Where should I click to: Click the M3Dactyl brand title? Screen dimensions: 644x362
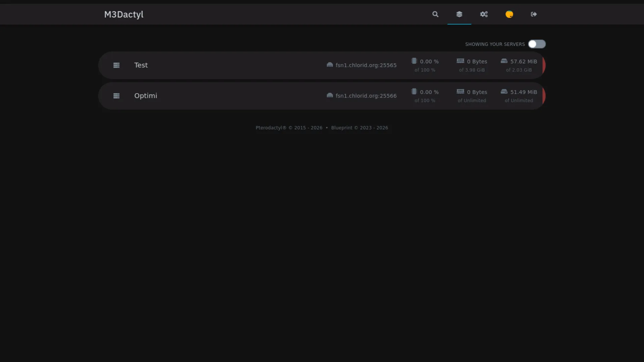pos(124,14)
